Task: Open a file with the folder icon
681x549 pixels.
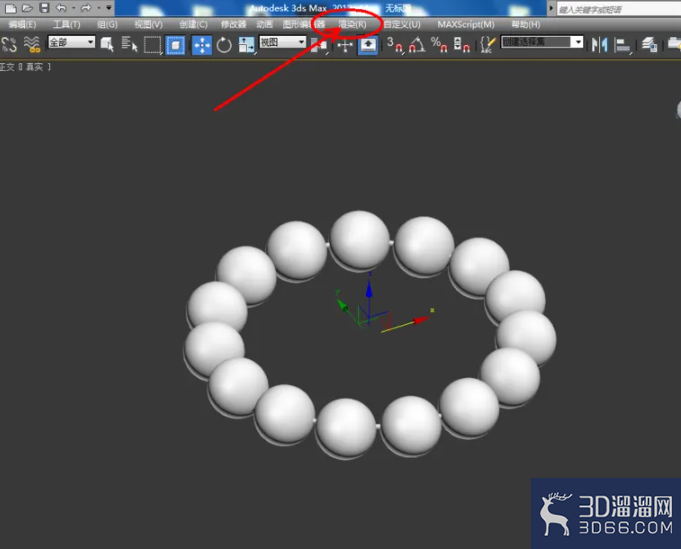Action: [27, 8]
